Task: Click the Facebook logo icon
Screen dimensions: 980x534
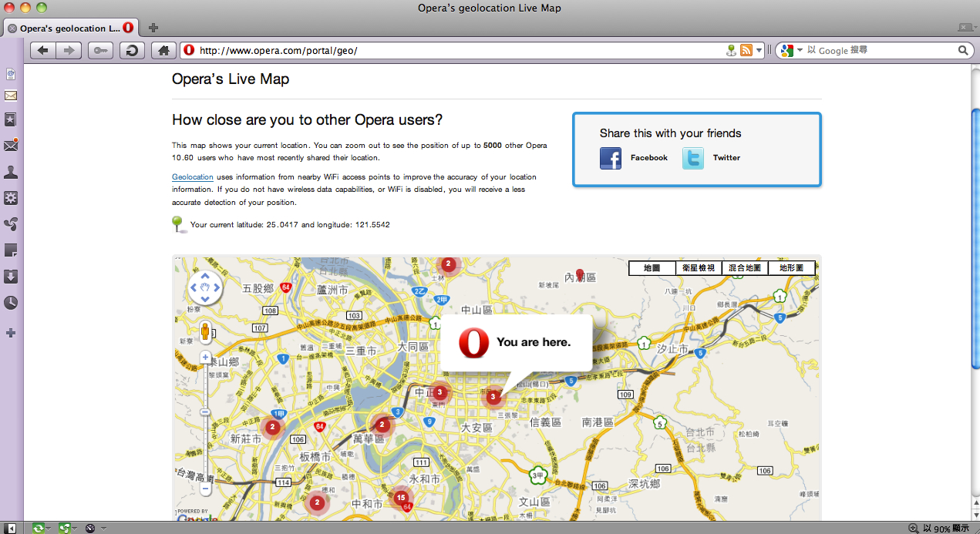Action: (611, 158)
